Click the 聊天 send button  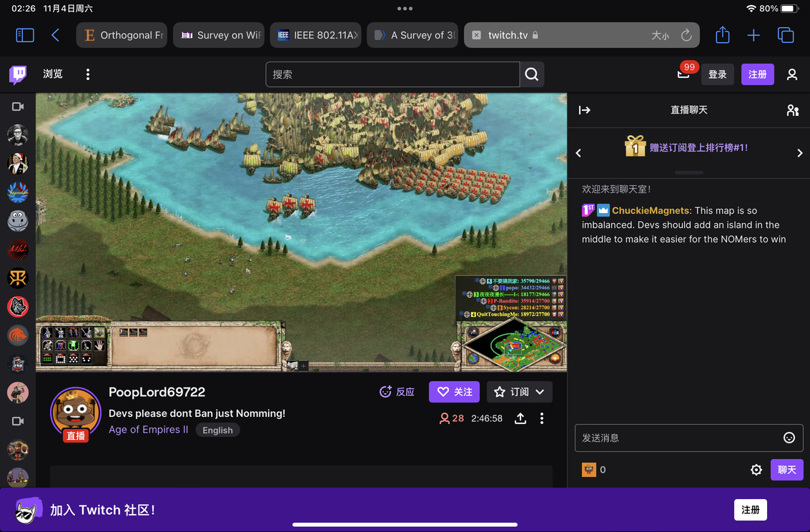tap(786, 470)
